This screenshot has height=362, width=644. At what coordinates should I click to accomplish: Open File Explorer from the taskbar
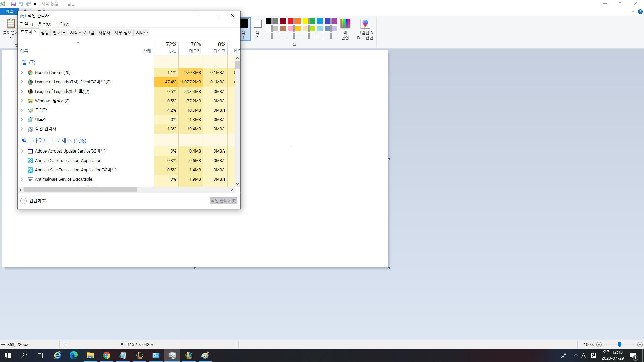pyautogui.click(x=90, y=355)
